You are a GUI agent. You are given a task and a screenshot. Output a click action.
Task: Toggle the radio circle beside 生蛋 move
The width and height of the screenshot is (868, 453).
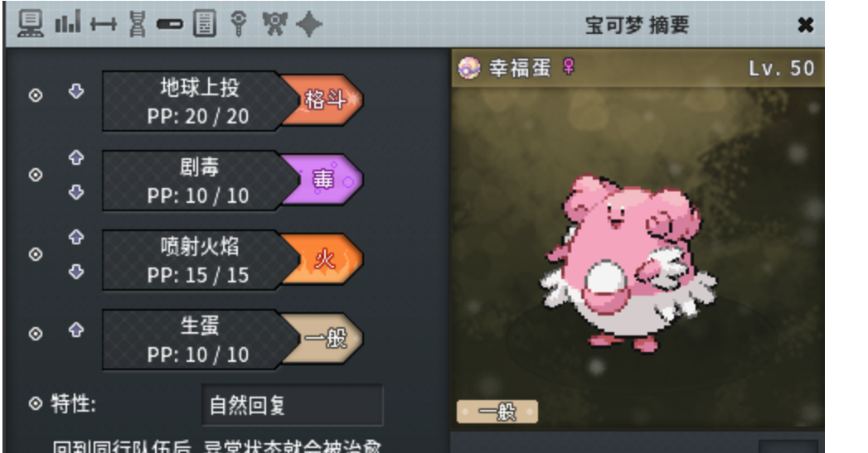coord(36,334)
